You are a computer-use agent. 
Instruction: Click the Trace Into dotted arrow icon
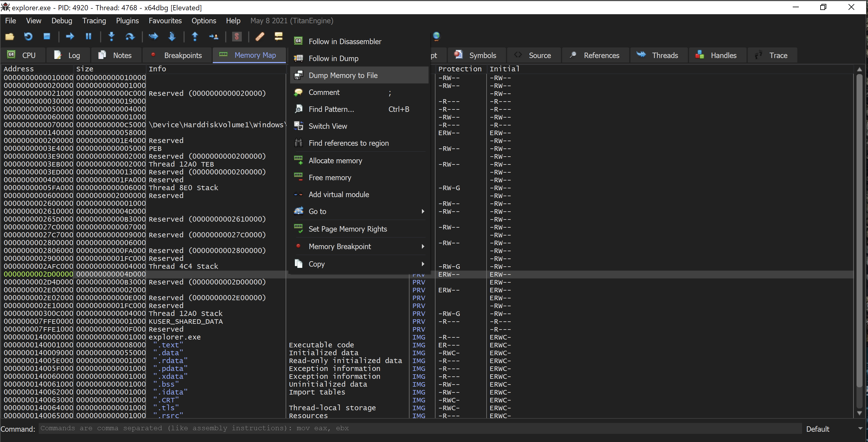point(153,36)
